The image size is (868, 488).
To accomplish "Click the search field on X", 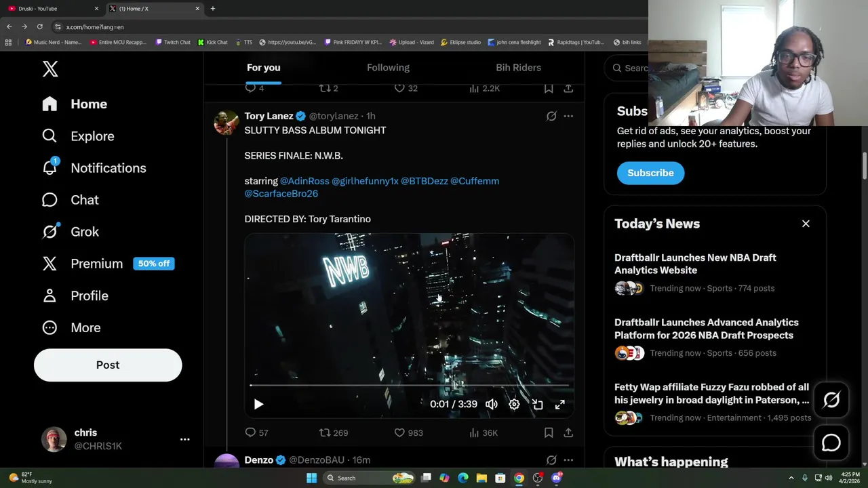I will coord(627,68).
